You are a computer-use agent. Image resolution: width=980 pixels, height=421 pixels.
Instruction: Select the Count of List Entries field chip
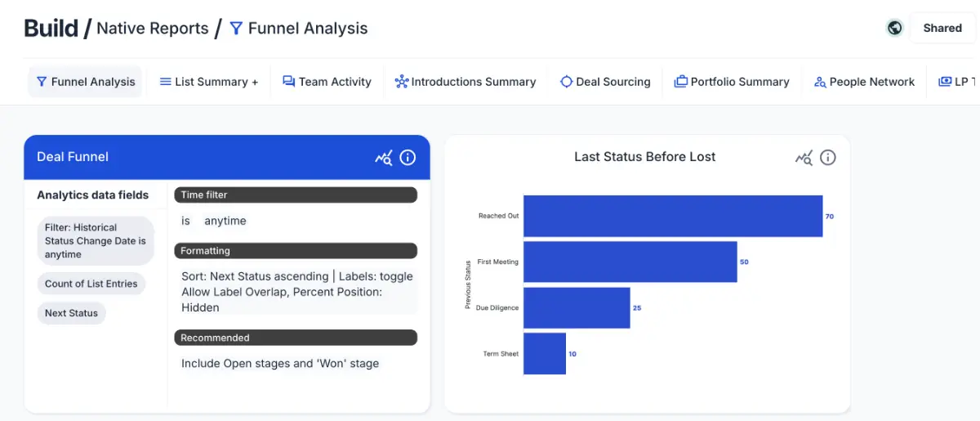(x=91, y=284)
